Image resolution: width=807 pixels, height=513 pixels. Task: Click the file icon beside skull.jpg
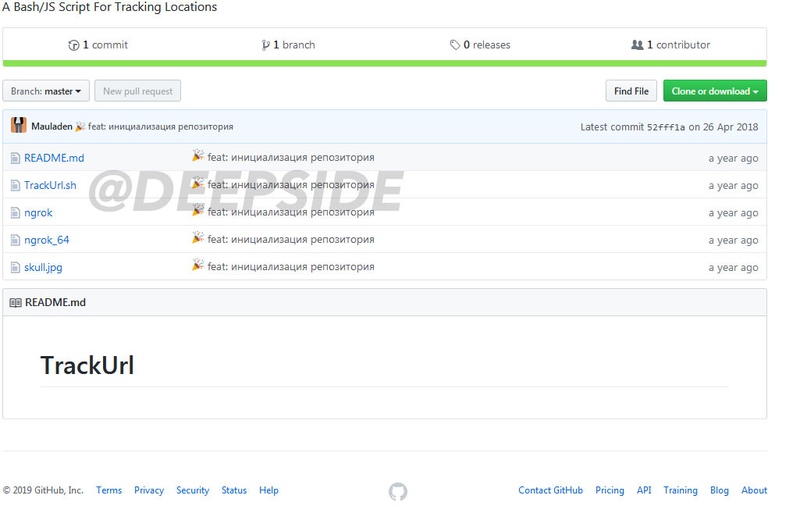point(15,267)
